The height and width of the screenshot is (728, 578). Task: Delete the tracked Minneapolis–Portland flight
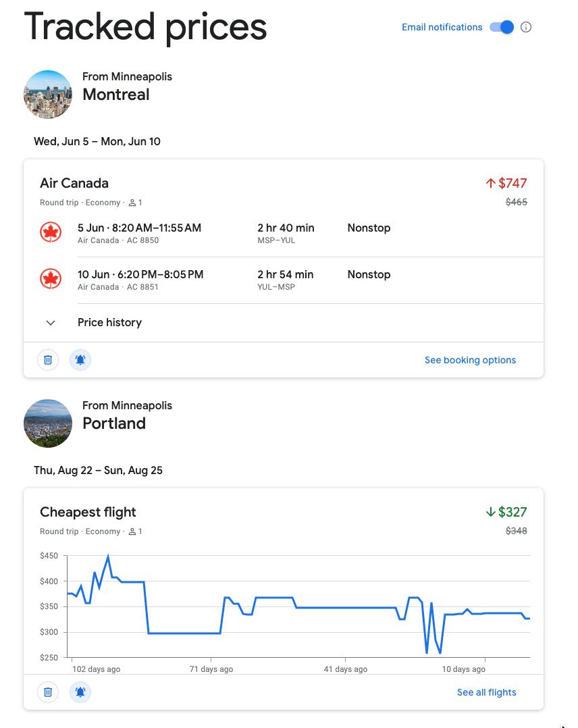(47, 692)
